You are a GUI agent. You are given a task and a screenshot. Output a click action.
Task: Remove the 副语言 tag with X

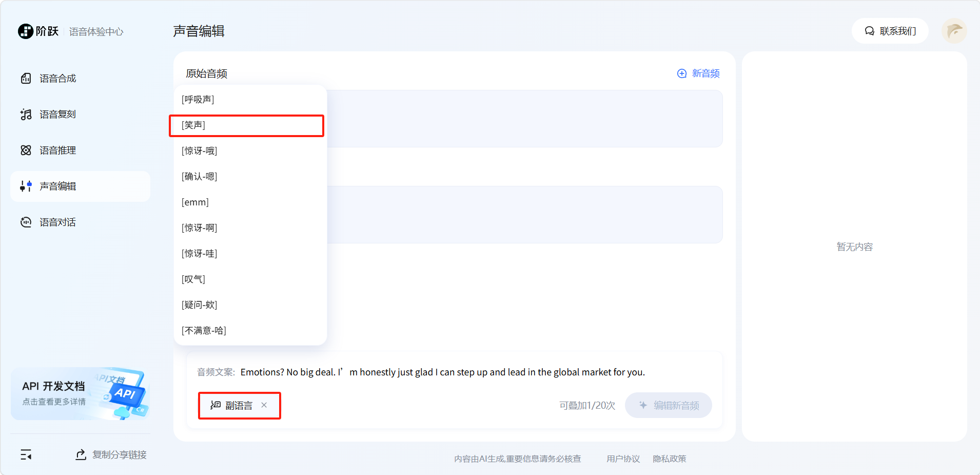(264, 405)
